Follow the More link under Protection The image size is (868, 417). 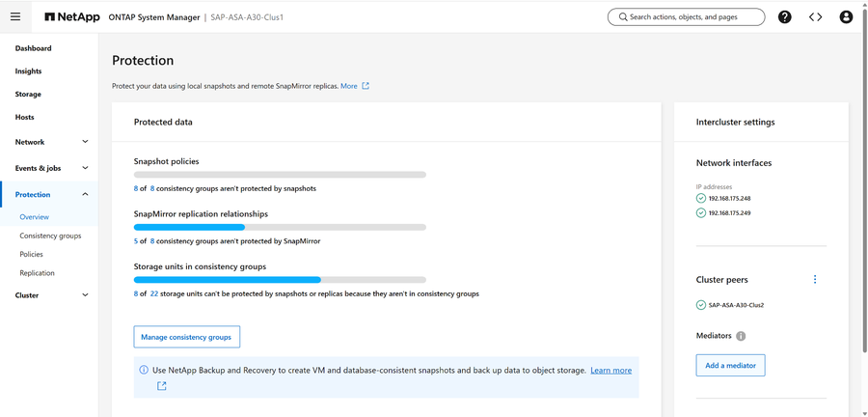(x=349, y=86)
